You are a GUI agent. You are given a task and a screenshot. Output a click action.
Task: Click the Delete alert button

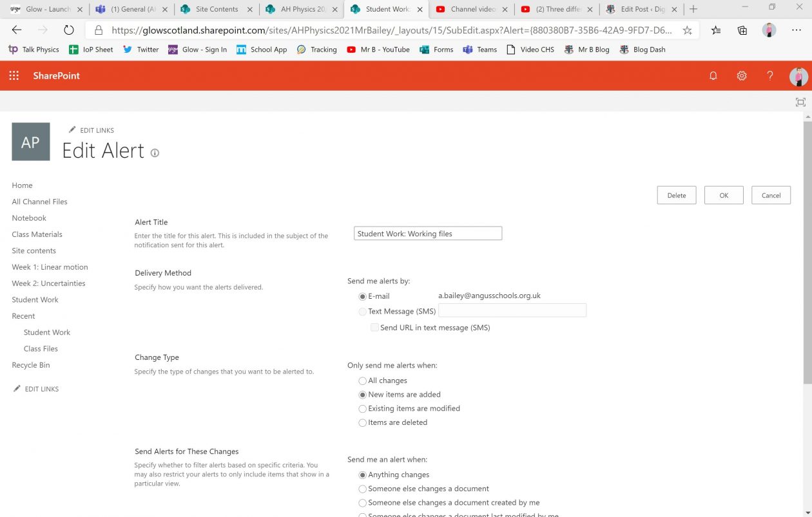pyautogui.click(x=677, y=195)
